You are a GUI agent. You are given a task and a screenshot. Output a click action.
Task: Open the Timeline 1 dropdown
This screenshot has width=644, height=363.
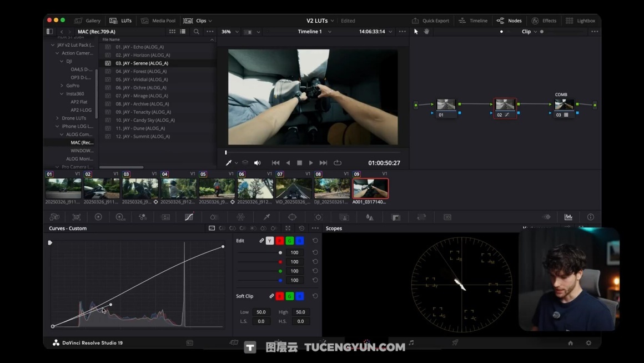(314, 32)
